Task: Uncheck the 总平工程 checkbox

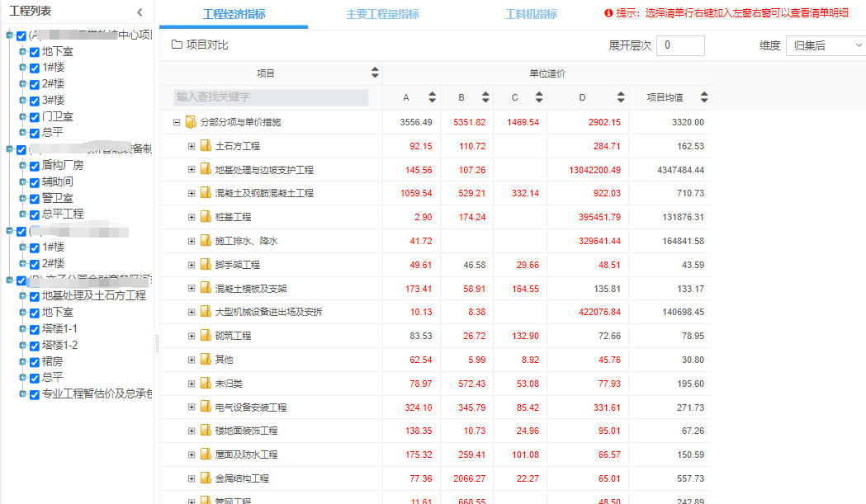Action: (34, 214)
